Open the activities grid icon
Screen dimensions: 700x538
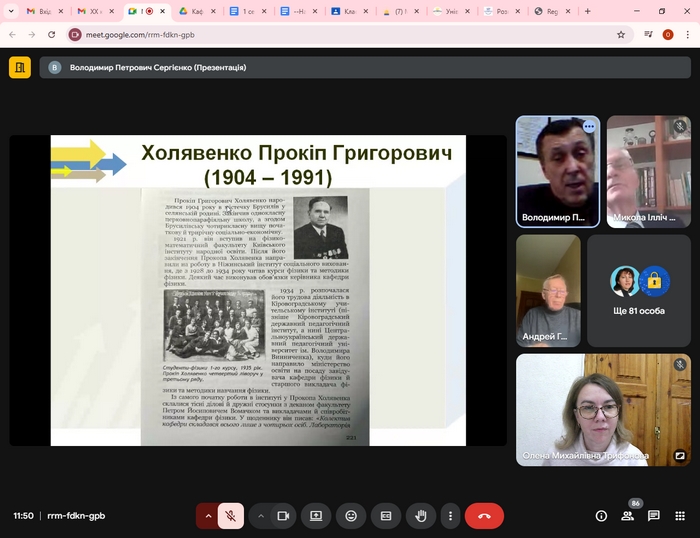pos(679,516)
